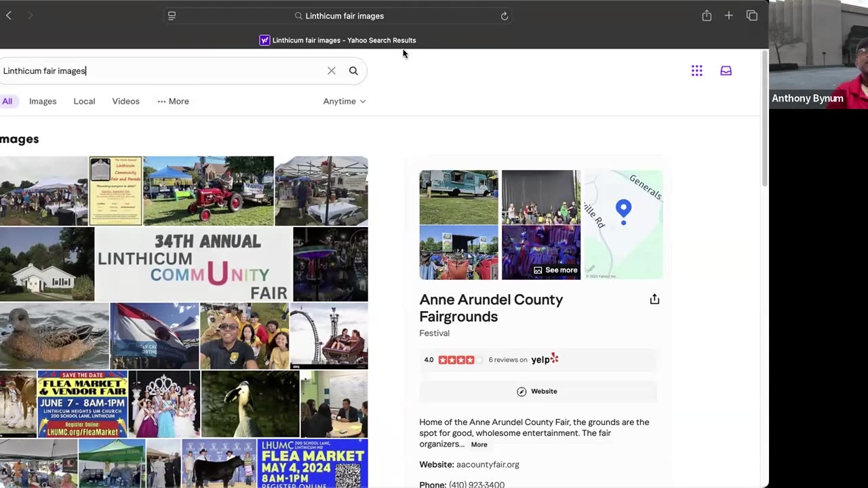Click the page vertical scrollbar
This screenshot has height=488, width=868.
pyautogui.click(x=765, y=119)
